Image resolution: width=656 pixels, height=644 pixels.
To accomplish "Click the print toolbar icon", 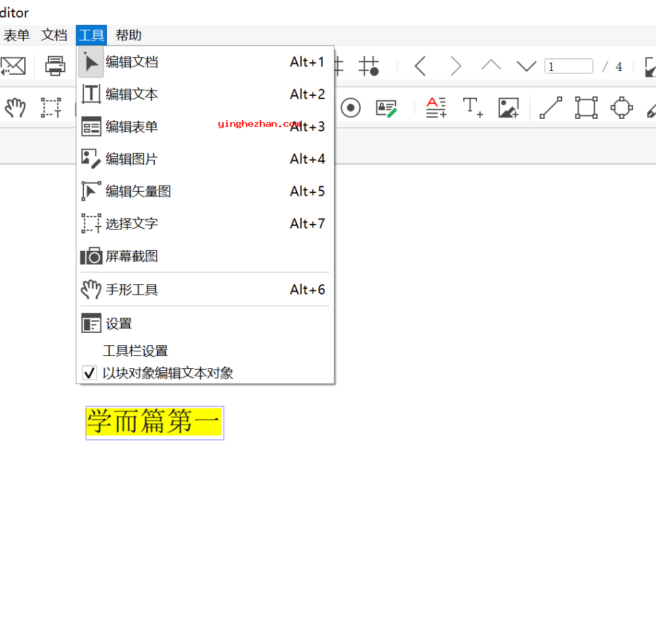I will click(x=55, y=66).
